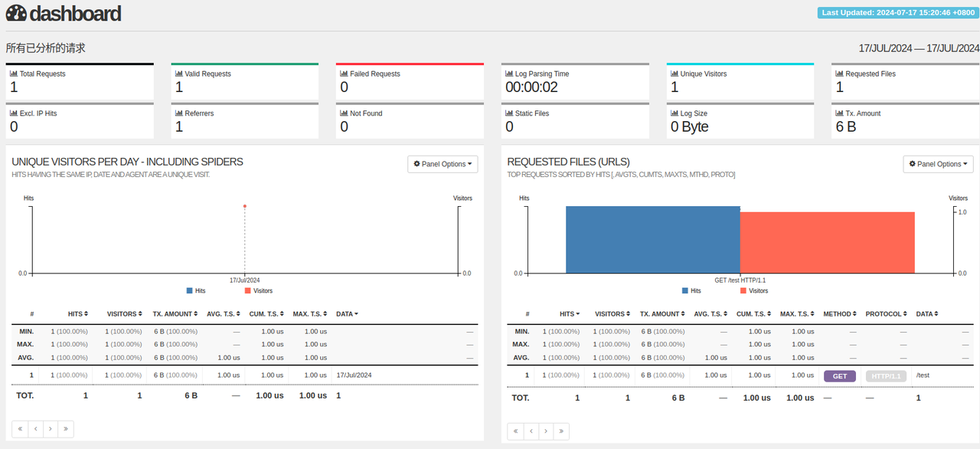Sort Requested Files table by Method column
Viewport: 980px width, 449px height.
coord(840,314)
